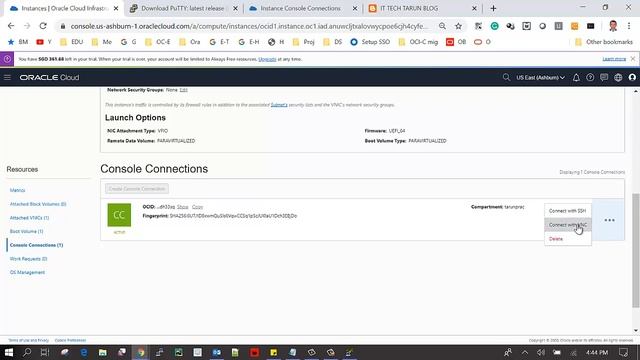The width and height of the screenshot is (640, 360).
Task: Click Show link next to OCID
Action: [x=182, y=207]
